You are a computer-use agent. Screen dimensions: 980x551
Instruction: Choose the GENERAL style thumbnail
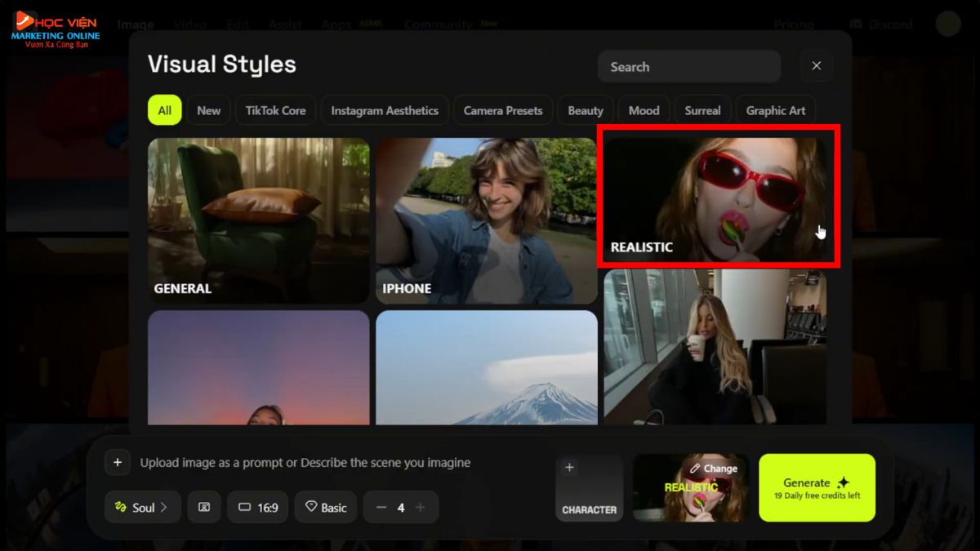258,220
